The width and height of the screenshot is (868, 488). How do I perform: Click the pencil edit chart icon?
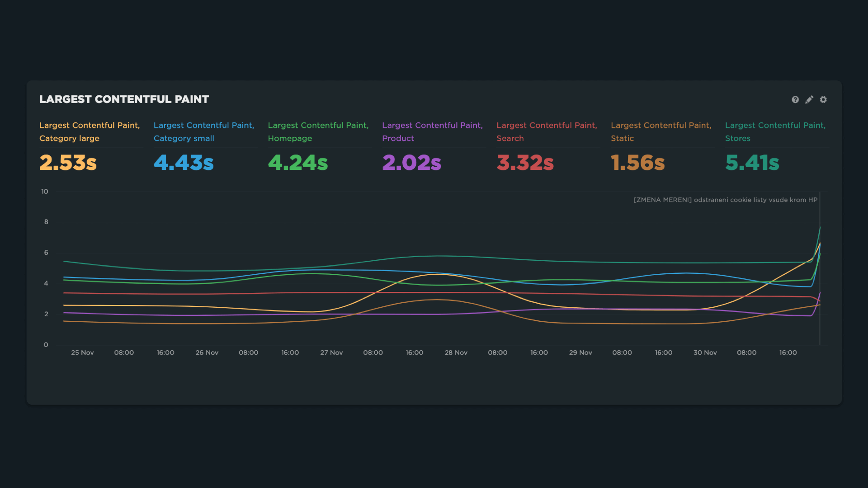809,99
